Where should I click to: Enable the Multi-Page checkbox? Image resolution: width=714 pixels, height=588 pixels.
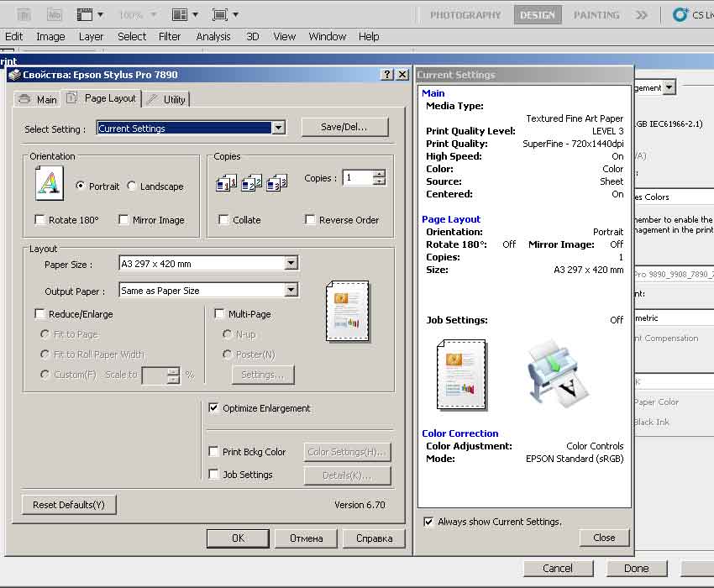[x=219, y=314]
